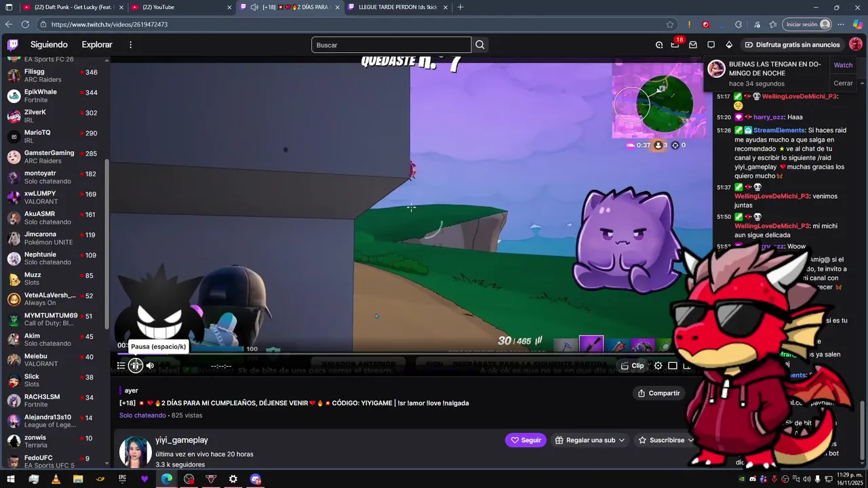Reload the page in browser
Image resolution: width=868 pixels, height=488 pixels.
pos(25,24)
